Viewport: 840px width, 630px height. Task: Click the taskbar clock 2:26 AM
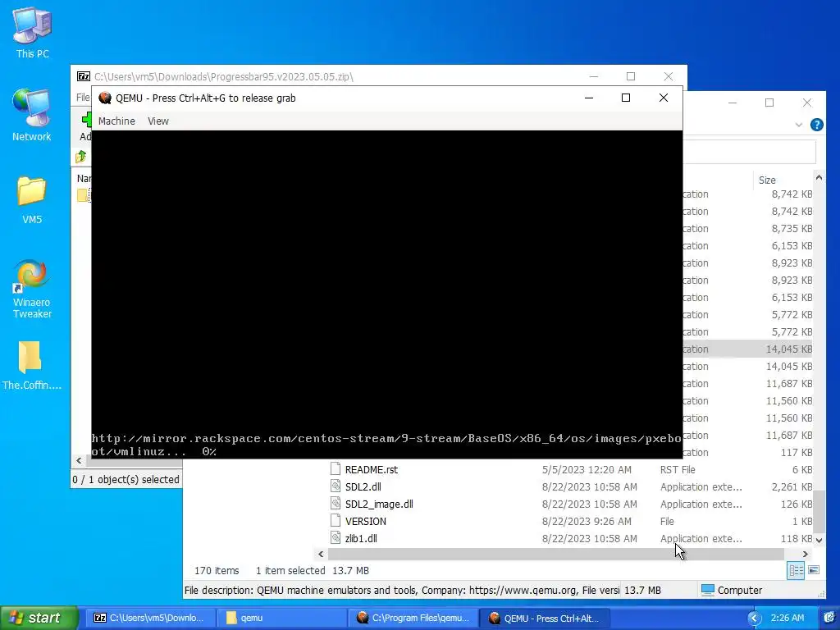(x=787, y=618)
